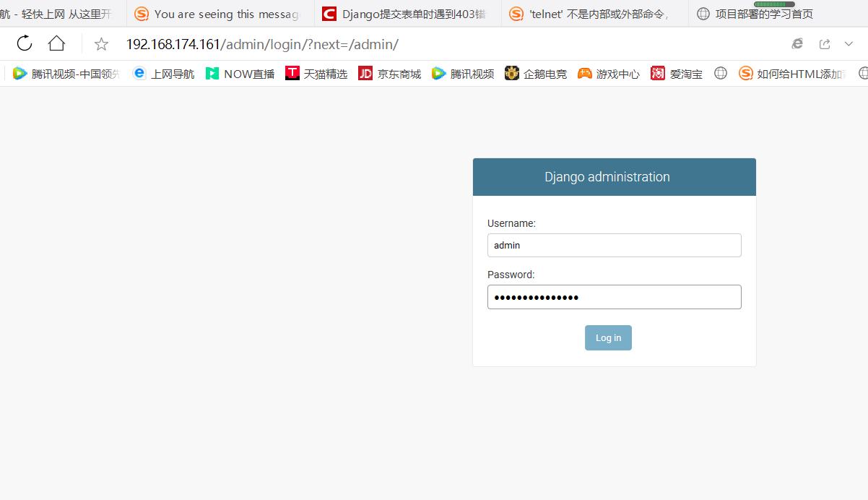Go to the browser home page icon

coord(56,43)
